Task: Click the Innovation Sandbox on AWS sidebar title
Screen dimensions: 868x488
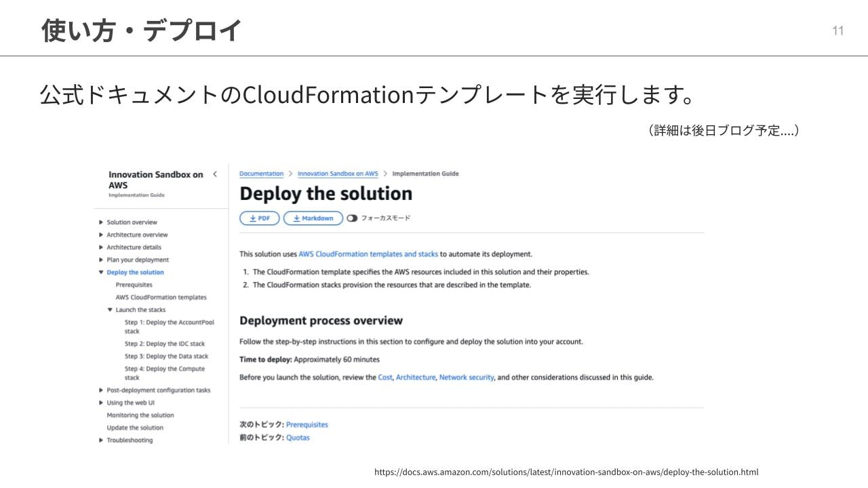Action: pyautogui.click(x=156, y=180)
